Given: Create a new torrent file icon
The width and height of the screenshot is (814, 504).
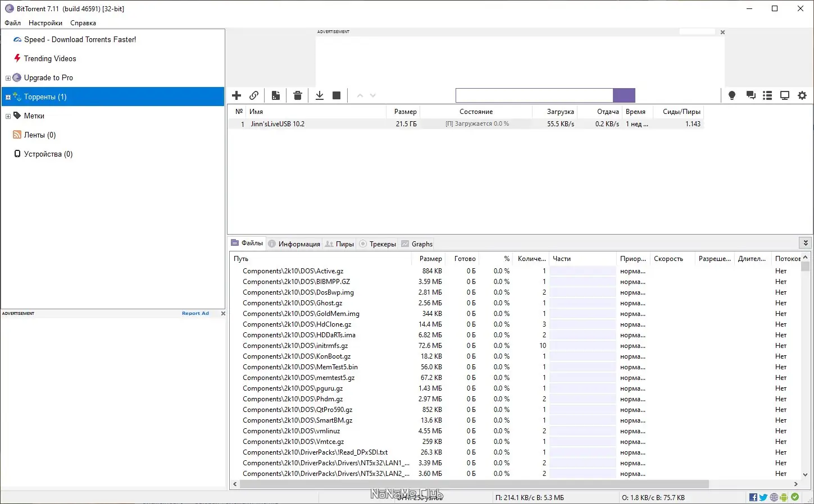Looking at the screenshot, I should tap(276, 95).
